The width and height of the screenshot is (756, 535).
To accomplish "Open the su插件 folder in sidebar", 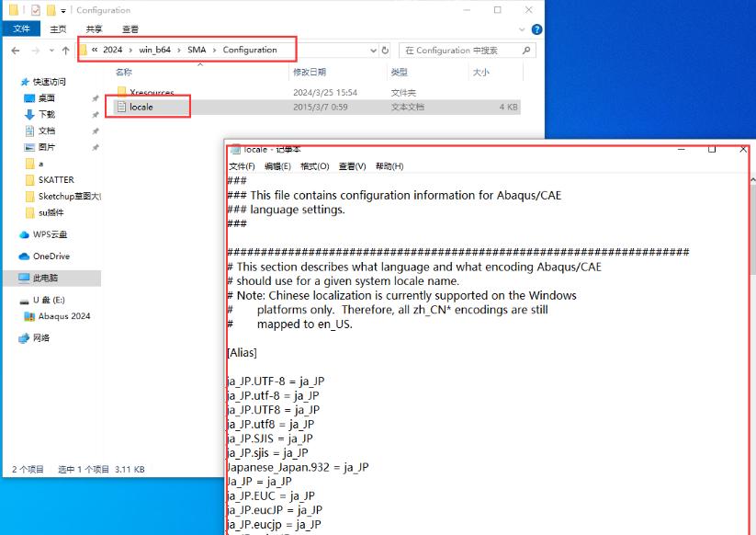I will tap(51, 212).
